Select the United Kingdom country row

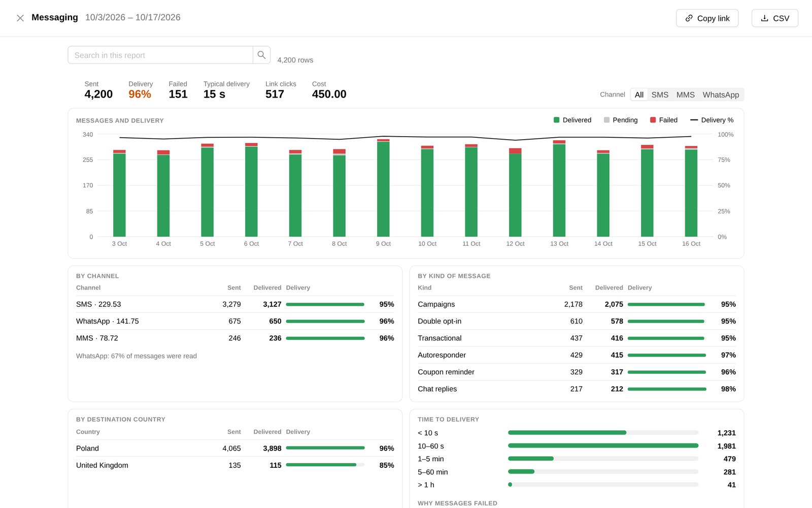coord(235,465)
